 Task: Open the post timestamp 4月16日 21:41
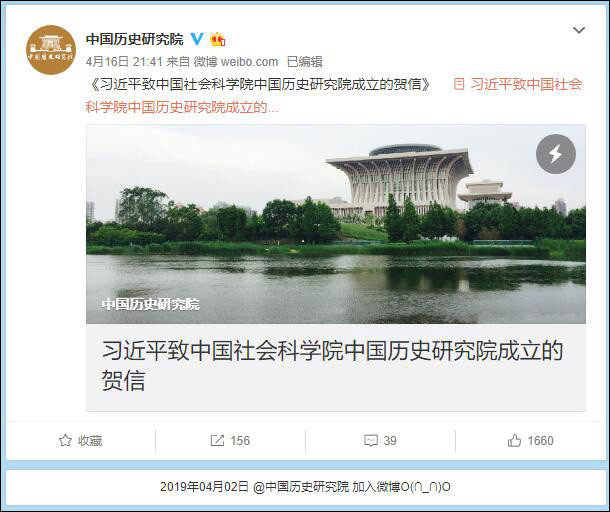[x=124, y=61]
